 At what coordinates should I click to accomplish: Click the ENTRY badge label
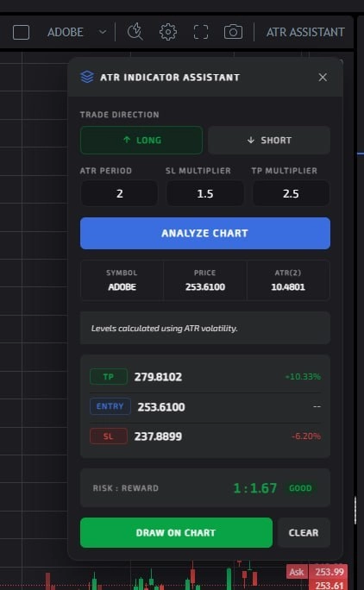tap(110, 406)
